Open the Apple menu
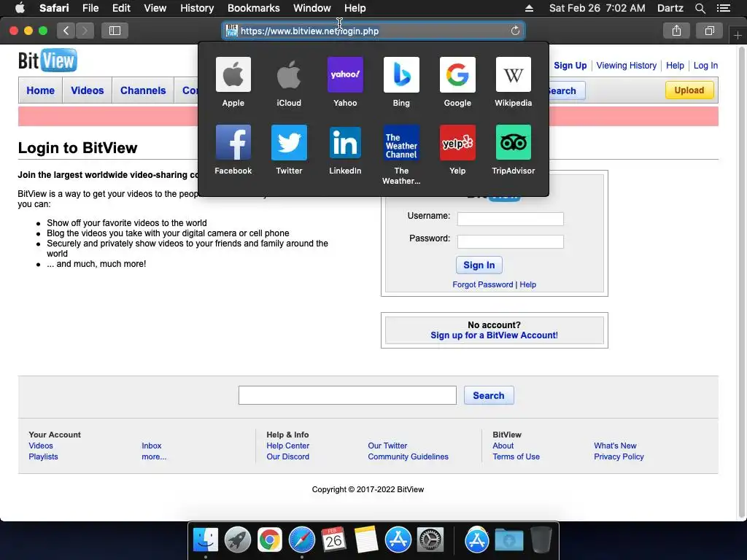Viewport: 747px width, 560px height. [x=20, y=8]
